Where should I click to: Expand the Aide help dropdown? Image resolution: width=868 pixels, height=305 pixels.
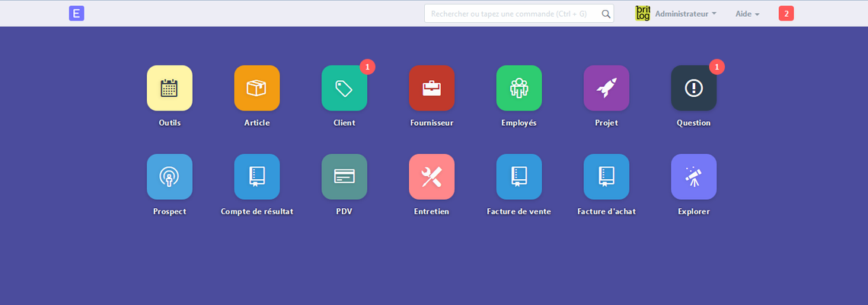pyautogui.click(x=748, y=14)
